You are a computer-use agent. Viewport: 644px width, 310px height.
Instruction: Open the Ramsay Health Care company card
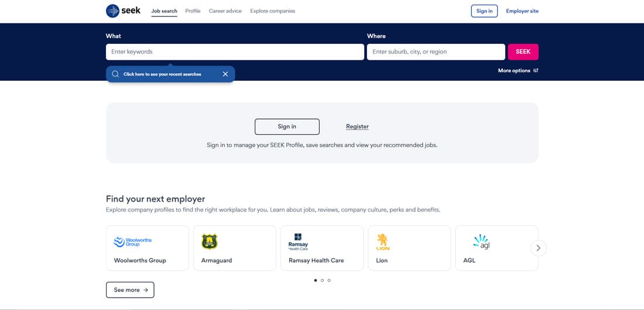322,248
